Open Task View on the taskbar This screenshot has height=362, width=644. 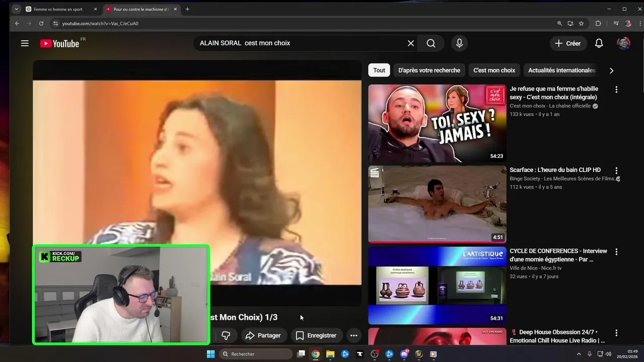coord(301,354)
